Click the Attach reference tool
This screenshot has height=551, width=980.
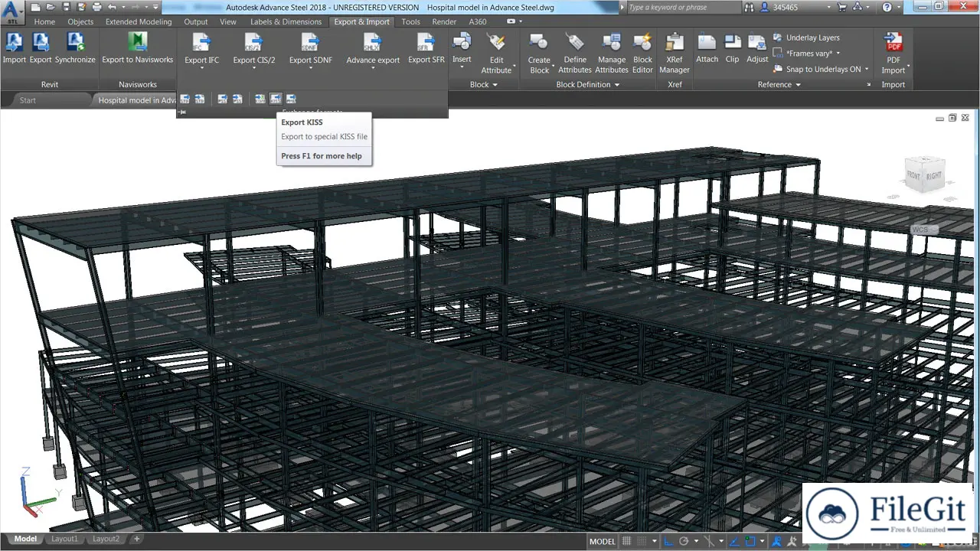pyautogui.click(x=707, y=47)
